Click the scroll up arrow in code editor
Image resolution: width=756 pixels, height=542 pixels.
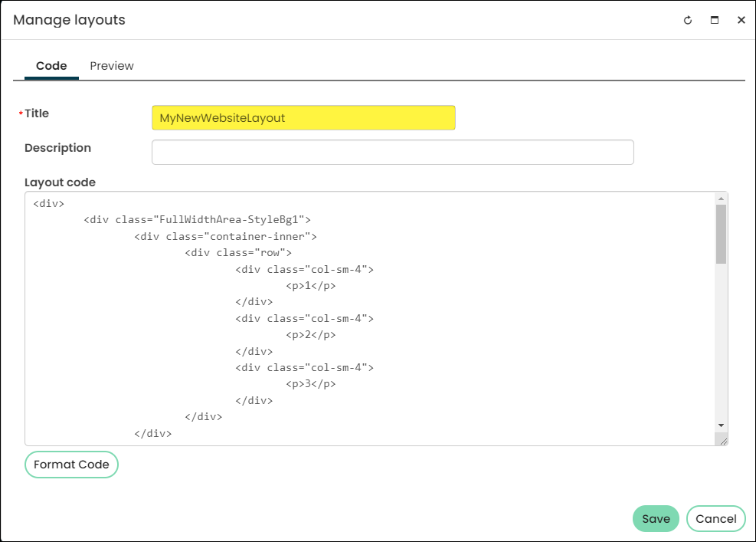pyautogui.click(x=721, y=199)
